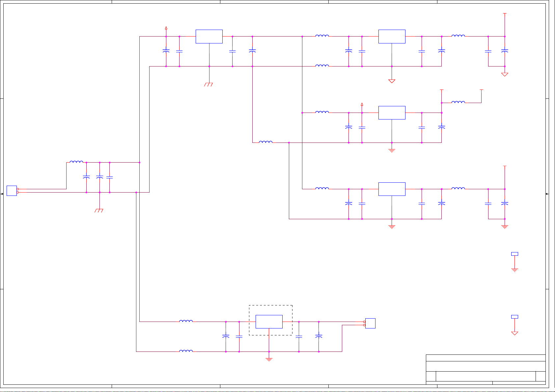Select the inductor between the two middle supply rail symbols
This screenshot has height=392, width=555.
pyautogui.click(x=458, y=102)
